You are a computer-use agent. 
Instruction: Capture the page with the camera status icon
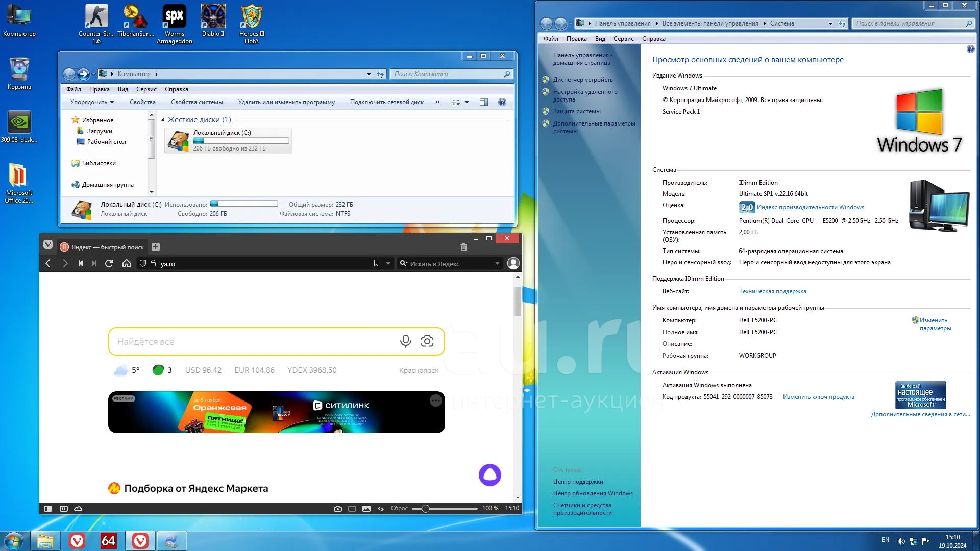point(337,509)
